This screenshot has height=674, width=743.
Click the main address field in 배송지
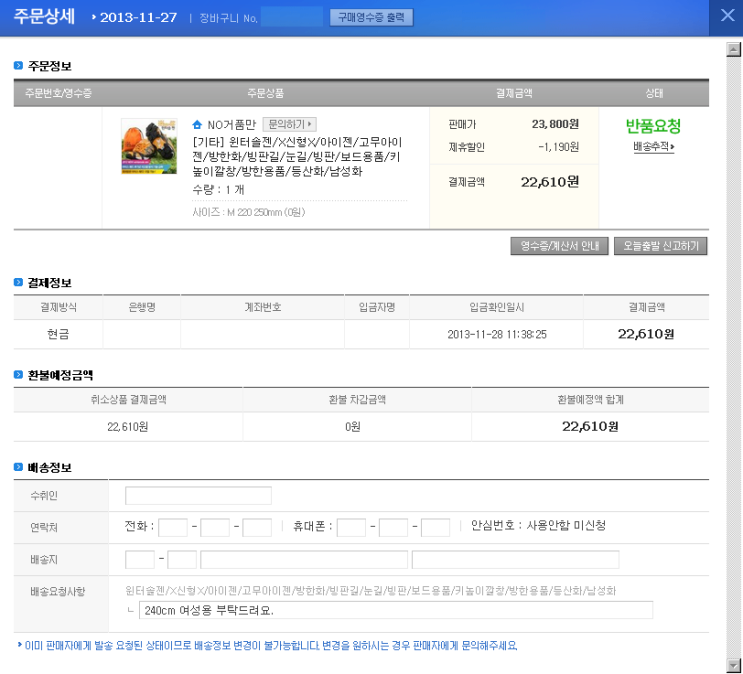click(x=304, y=559)
